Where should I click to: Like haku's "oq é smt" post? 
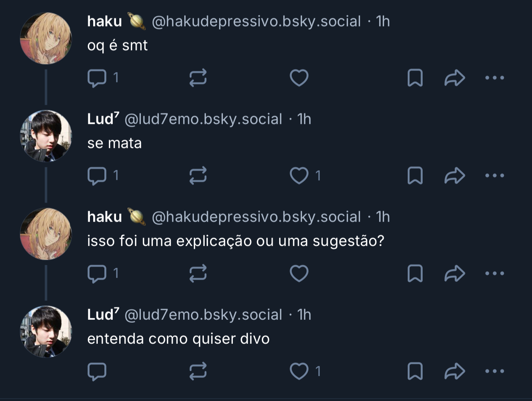(299, 78)
